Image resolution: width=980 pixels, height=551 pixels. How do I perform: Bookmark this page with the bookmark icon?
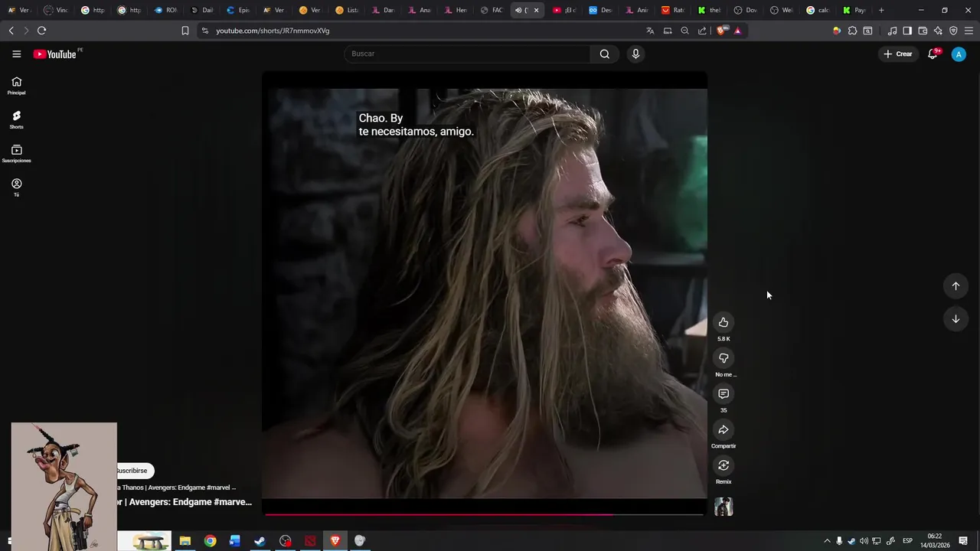coord(185,31)
